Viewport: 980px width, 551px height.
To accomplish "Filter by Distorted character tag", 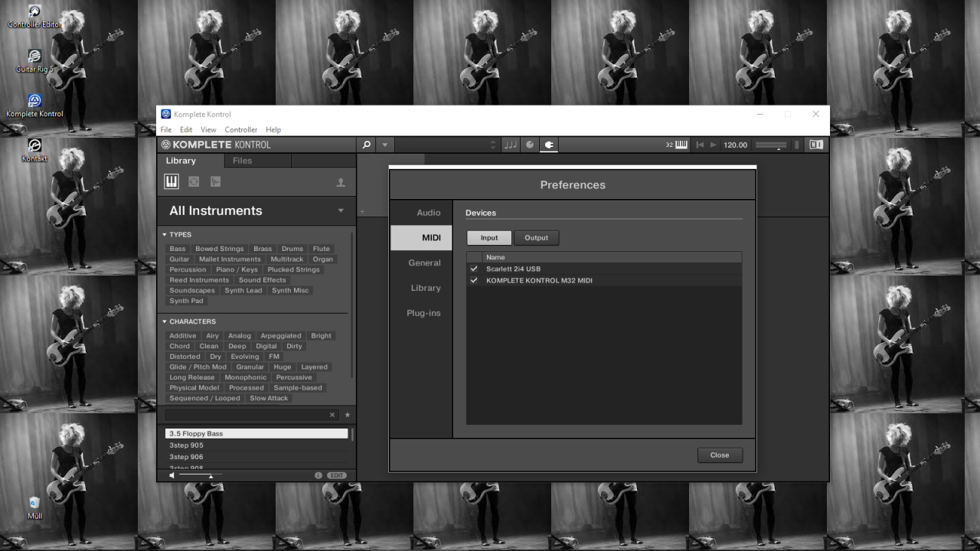I will [185, 357].
